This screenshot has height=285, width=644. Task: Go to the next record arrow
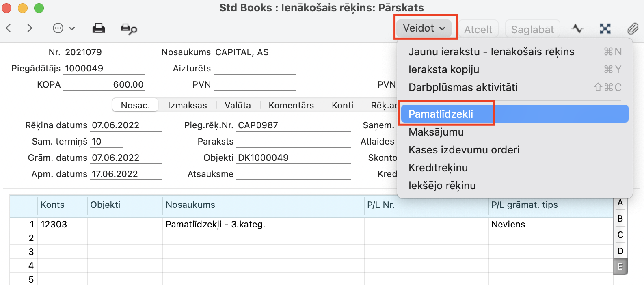(29, 28)
